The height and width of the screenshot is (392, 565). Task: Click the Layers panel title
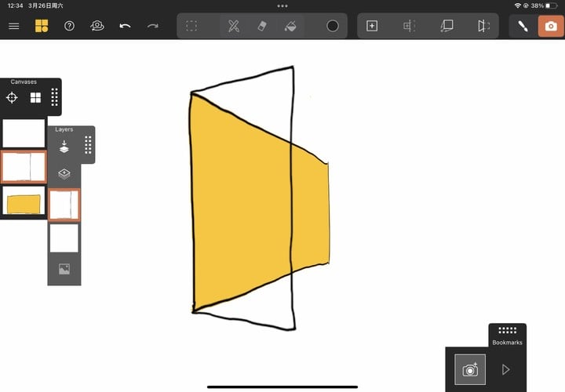(64, 129)
